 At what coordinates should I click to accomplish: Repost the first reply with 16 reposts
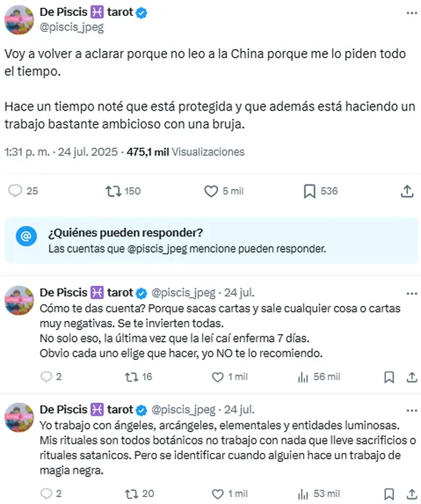[x=131, y=377]
